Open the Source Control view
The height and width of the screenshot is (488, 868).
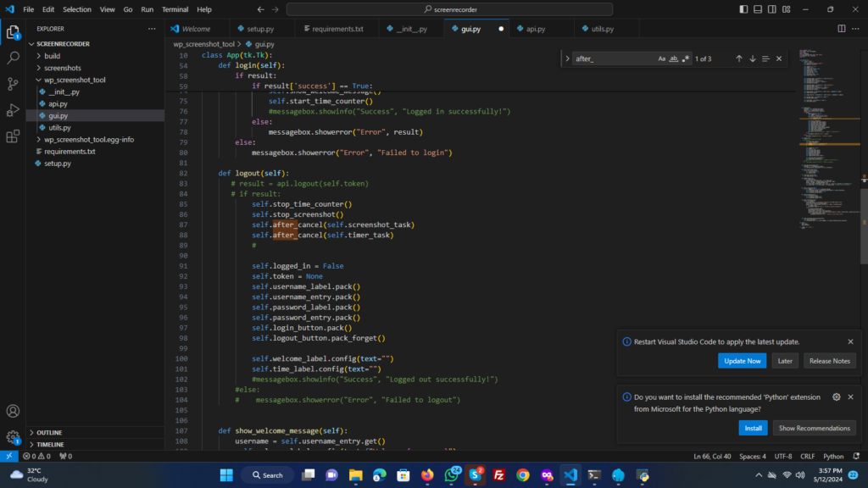click(x=13, y=84)
